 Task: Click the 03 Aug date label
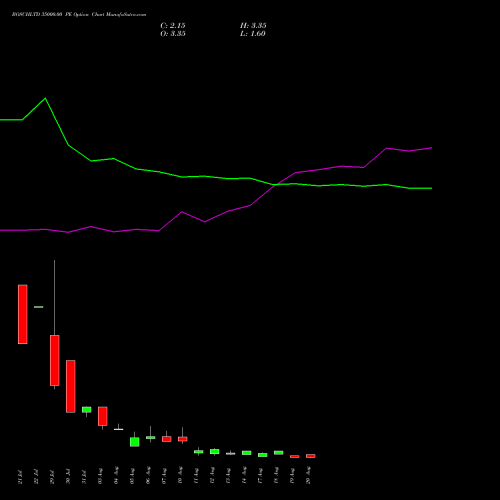point(100,476)
